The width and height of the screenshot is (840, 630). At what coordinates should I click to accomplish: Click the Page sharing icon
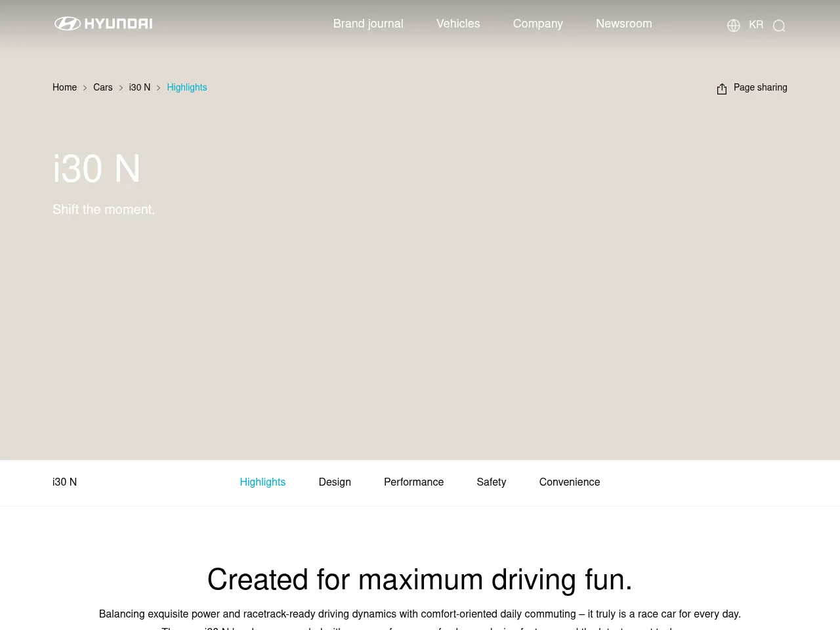click(722, 89)
